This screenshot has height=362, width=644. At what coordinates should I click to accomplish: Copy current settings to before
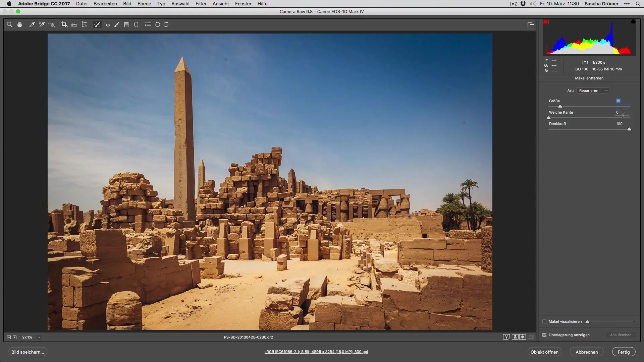tap(523, 337)
